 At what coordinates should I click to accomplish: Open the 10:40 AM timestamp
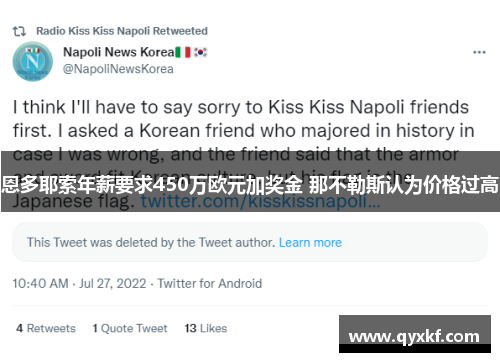40,284
